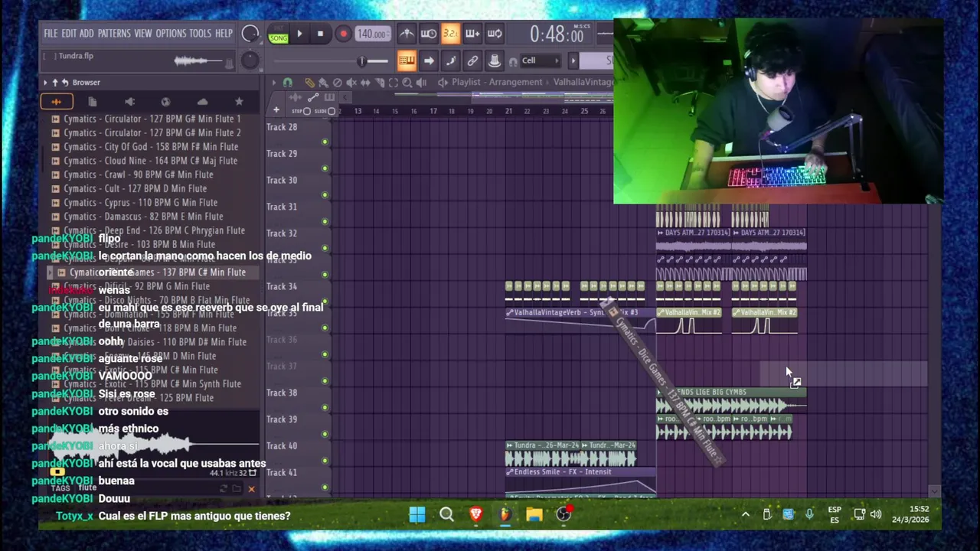Image resolution: width=980 pixels, height=551 pixels.
Task: Add a new track with plus button
Action: (276, 111)
